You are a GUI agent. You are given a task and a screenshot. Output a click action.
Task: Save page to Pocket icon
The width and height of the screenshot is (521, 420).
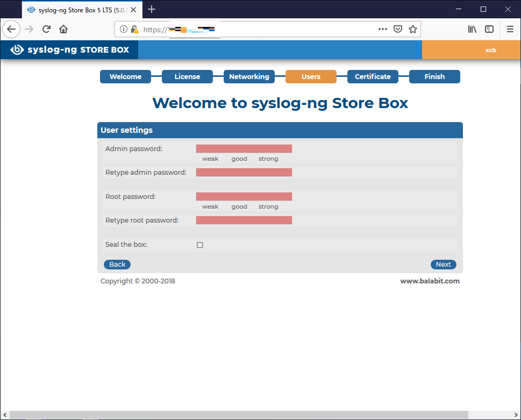coord(398,29)
